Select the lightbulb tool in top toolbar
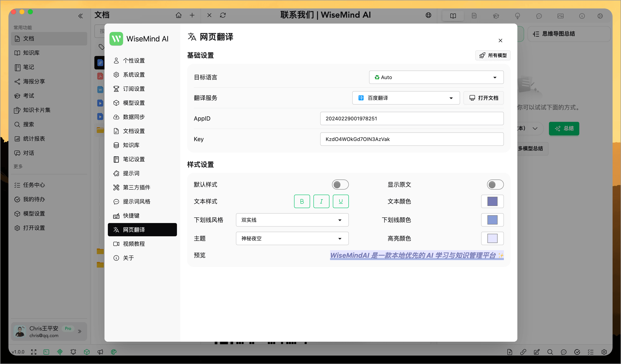621x364 pixels. pos(517,16)
